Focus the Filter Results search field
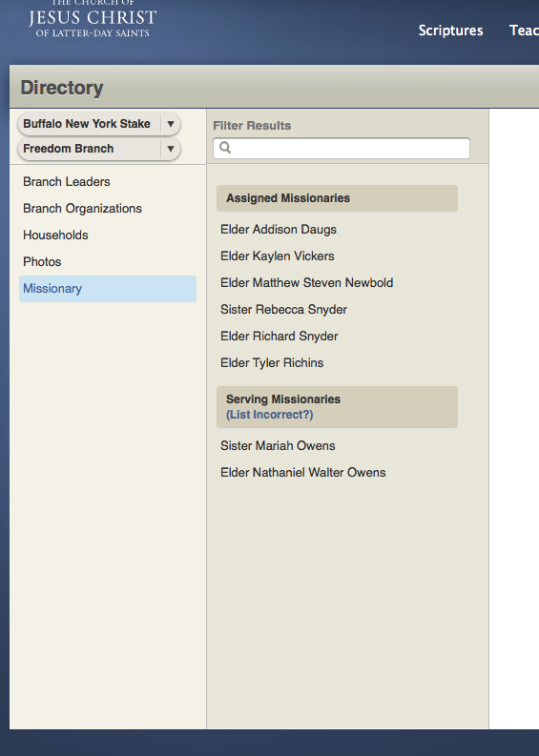Screen dimensions: 539x756 point(342,148)
